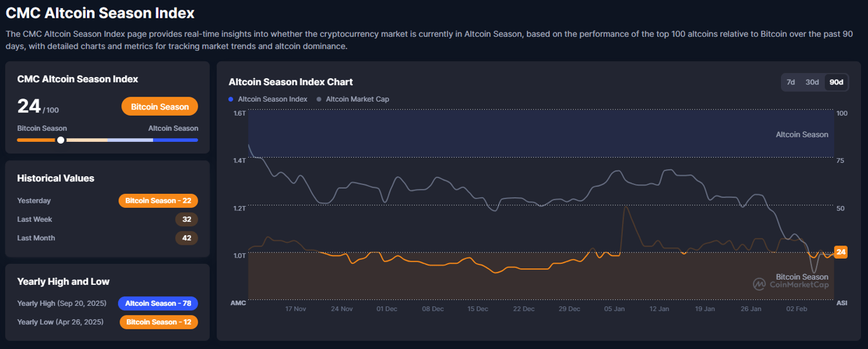Screen dimensions: 868x349
Task: Select the 30d chart range
Action: tap(812, 82)
